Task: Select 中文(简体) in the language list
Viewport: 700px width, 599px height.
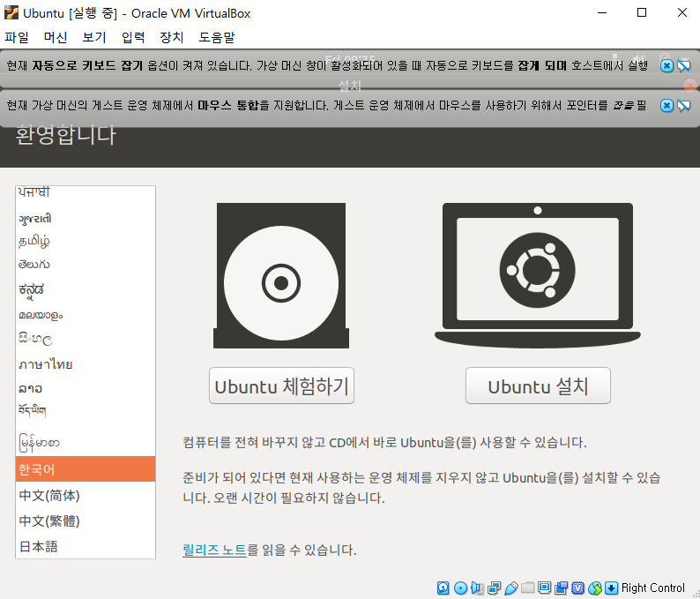Action: [86, 495]
